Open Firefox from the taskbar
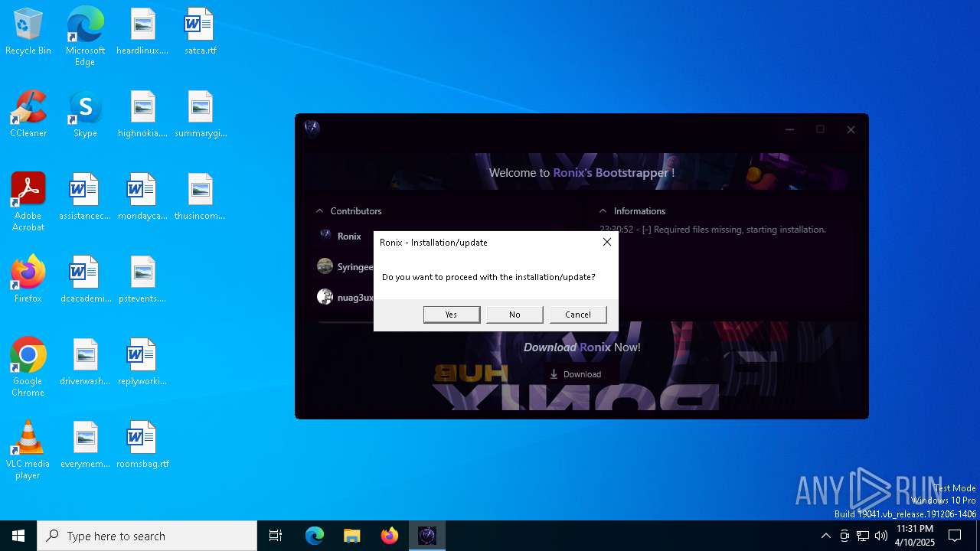The image size is (980, 551). [x=390, y=536]
